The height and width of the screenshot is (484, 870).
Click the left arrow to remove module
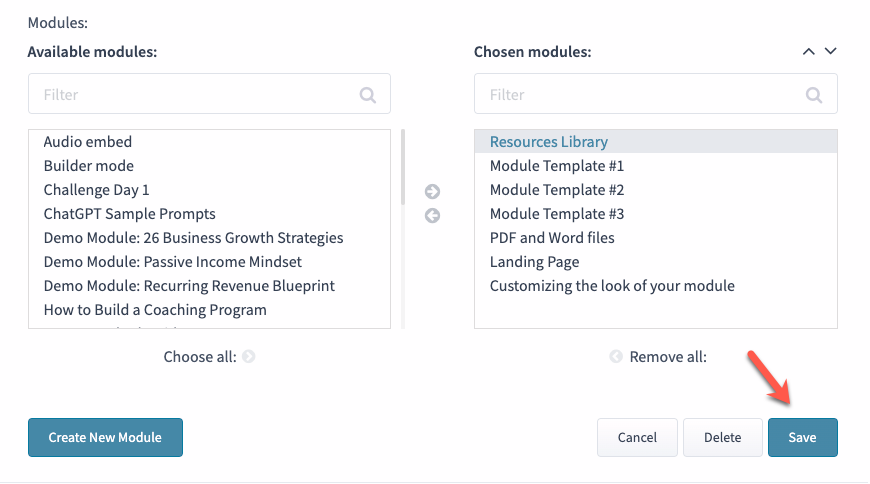tap(432, 216)
